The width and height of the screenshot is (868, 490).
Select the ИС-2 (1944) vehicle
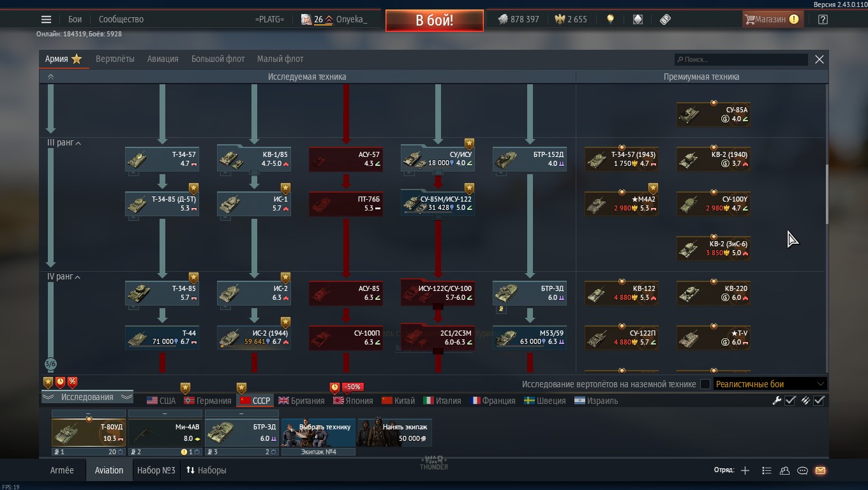254,338
